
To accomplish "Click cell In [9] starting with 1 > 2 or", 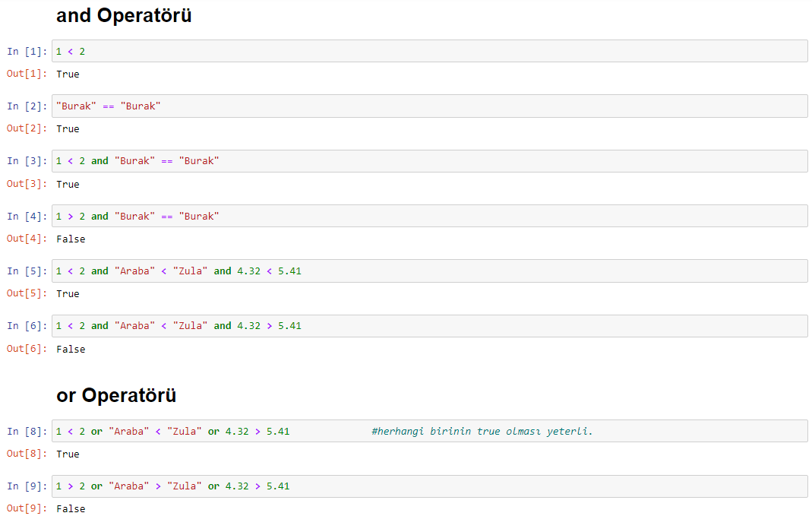I will [x=430, y=486].
